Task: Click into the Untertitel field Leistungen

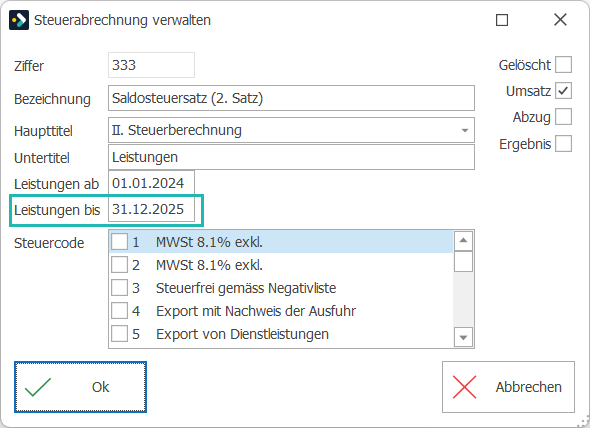Action: (x=291, y=157)
